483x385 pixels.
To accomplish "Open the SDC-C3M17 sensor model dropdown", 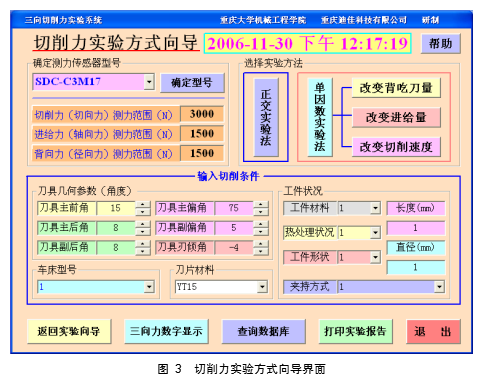I will pos(149,82).
